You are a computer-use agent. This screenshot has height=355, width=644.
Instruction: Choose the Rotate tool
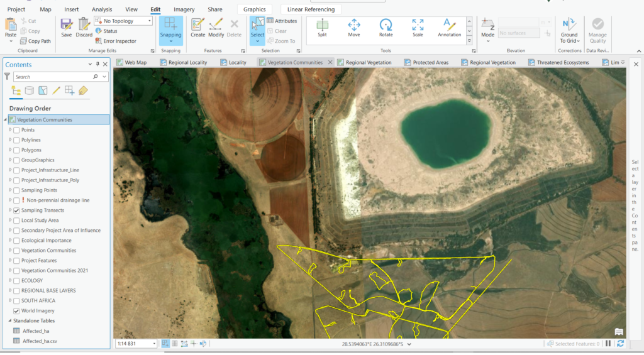pos(386,26)
